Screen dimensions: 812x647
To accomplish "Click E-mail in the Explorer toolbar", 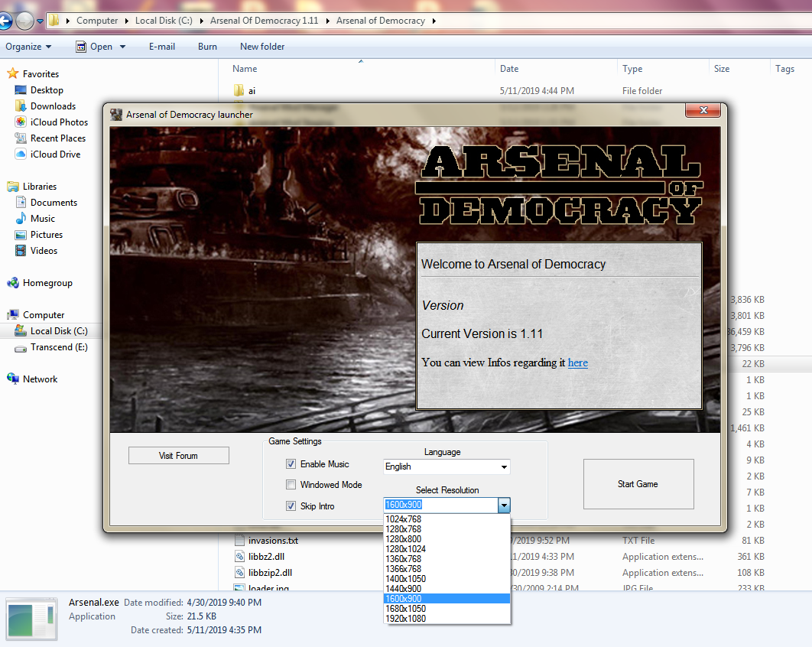I will [162, 47].
